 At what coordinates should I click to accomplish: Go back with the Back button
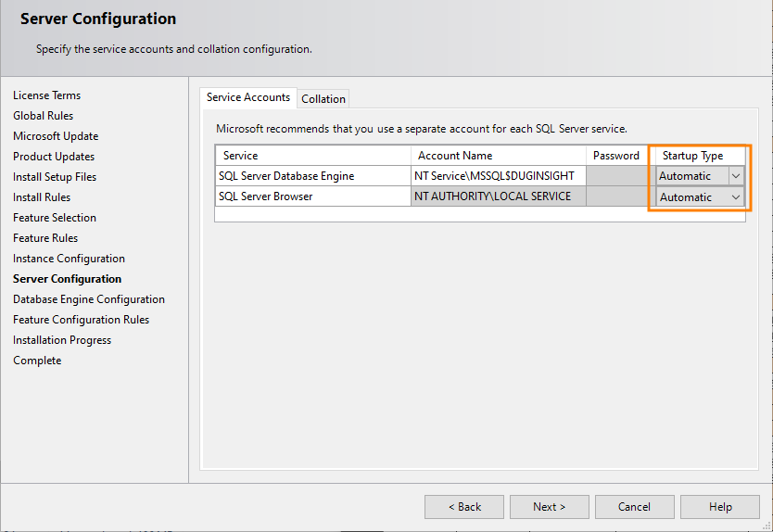point(464,507)
